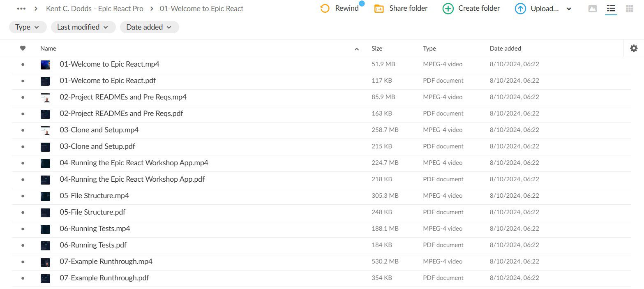Sort by Type column header

429,49
